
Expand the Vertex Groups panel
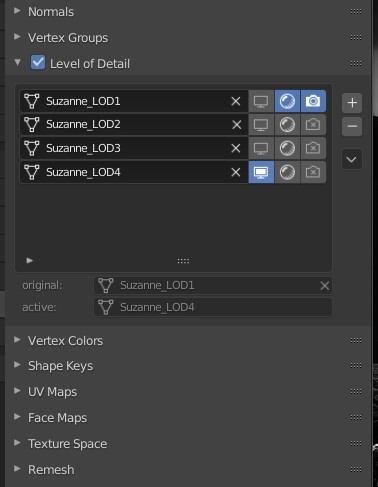[17, 37]
